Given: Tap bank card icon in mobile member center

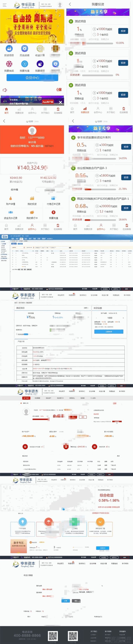Looking at the screenshot, I should 32,212.
